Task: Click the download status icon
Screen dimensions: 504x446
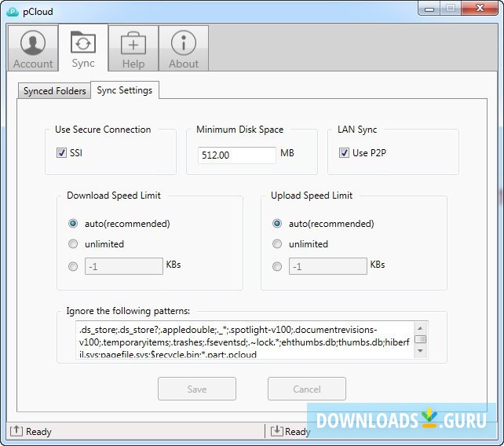Action: pos(277,431)
